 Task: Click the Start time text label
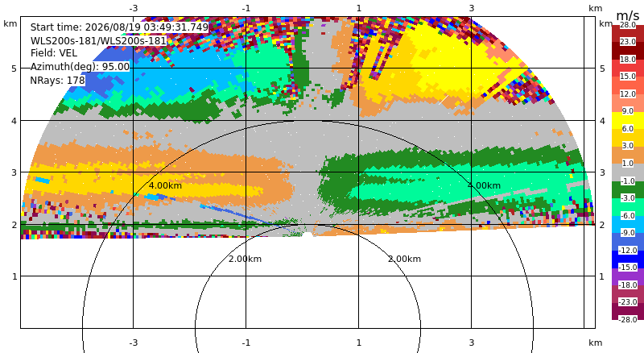119,27
